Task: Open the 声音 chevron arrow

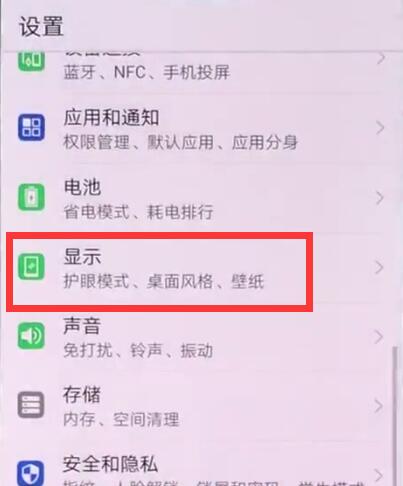Action: [380, 337]
